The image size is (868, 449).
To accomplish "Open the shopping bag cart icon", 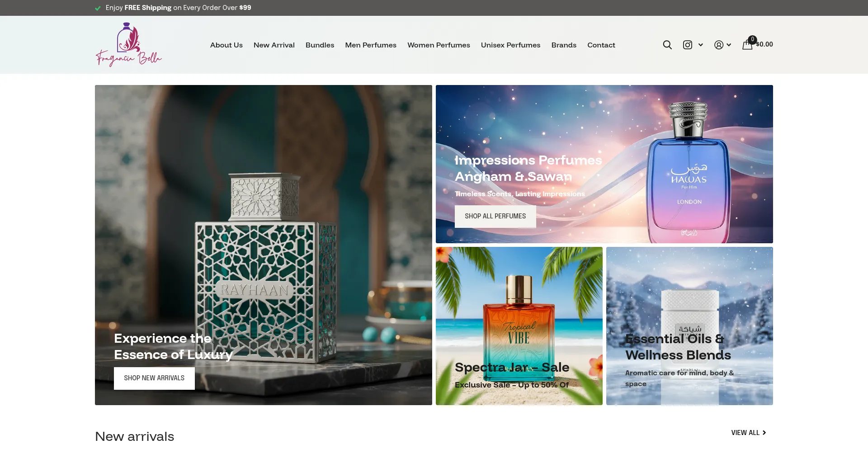I will point(747,44).
